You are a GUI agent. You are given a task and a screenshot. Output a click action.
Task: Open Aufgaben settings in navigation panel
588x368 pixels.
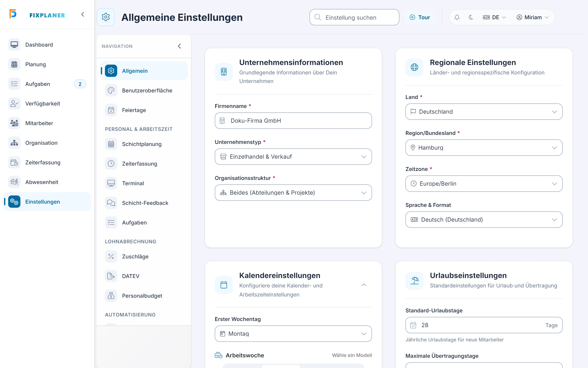pyautogui.click(x=144, y=222)
